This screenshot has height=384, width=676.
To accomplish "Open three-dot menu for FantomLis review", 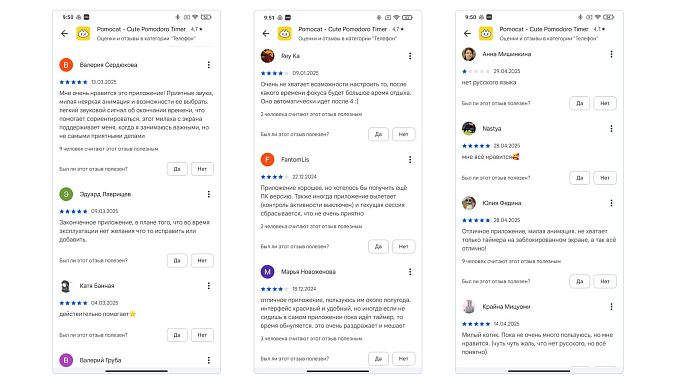I will pos(410,159).
